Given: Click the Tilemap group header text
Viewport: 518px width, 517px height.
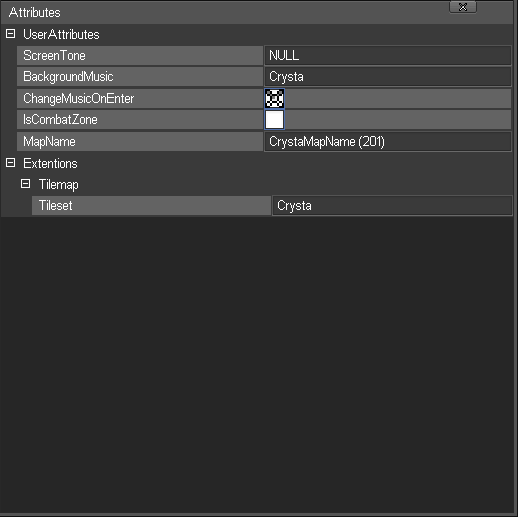Looking at the screenshot, I should tap(59, 184).
